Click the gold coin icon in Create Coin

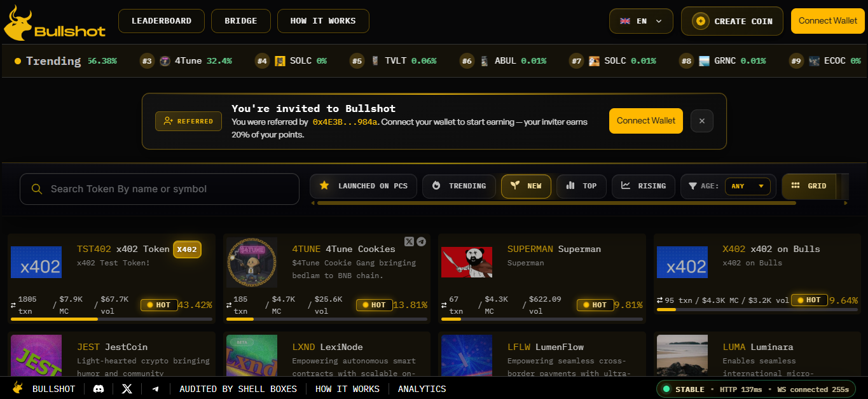pyautogui.click(x=700, y=21)
